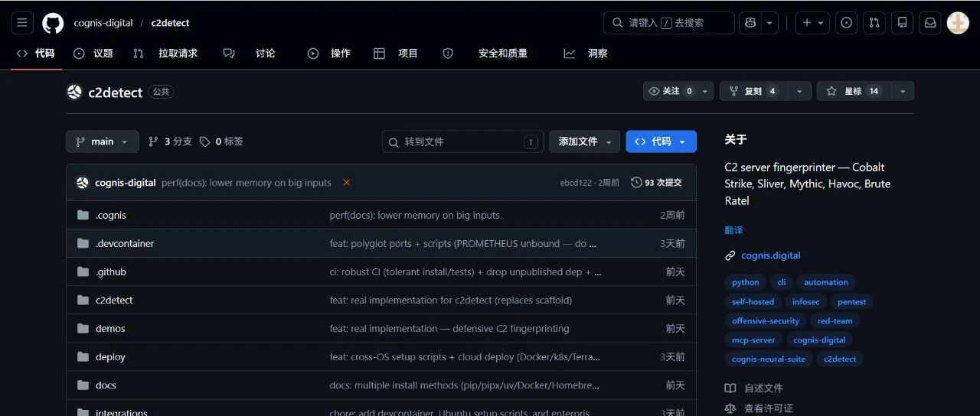Expand the fork options arrow

pos(799,91)
